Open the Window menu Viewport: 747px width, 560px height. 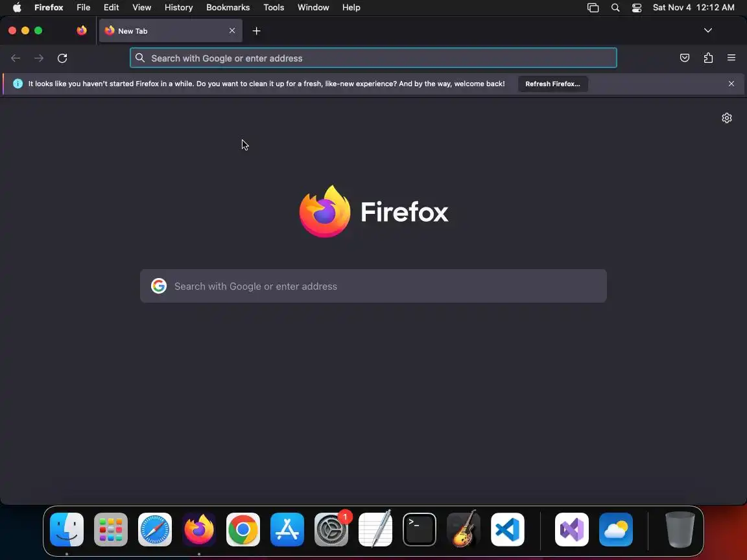point(313,8)
